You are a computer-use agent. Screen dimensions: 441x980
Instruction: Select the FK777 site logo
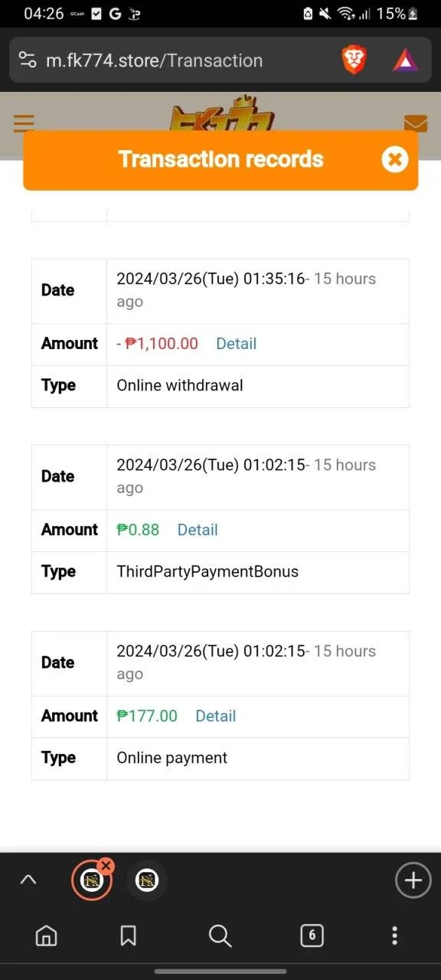point(221,116)
